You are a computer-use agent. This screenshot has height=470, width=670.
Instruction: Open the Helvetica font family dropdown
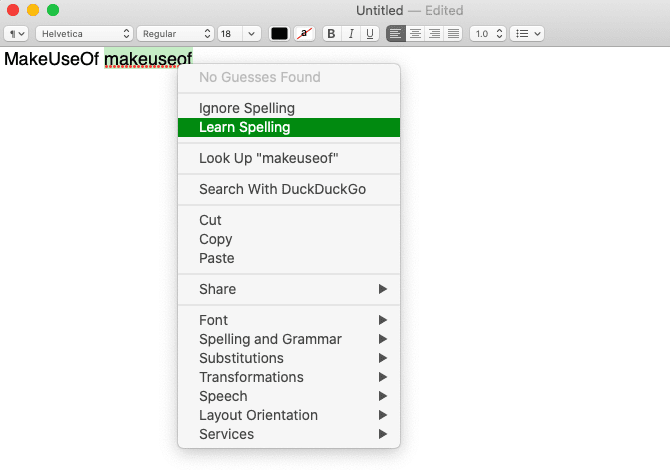point(84,34)
